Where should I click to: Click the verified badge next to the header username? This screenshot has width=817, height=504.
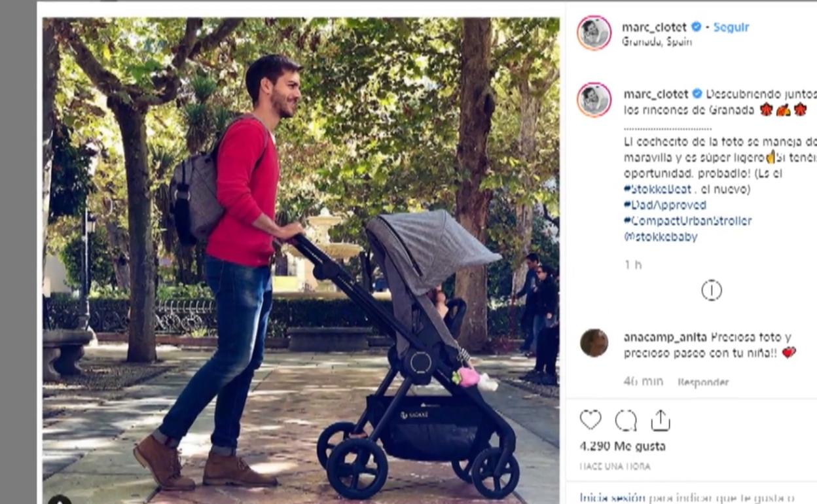tap(697, 27)
